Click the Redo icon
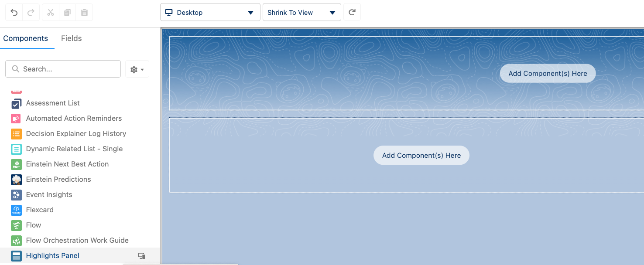Viewport: 644px width, 265px height. coord(31,12)
